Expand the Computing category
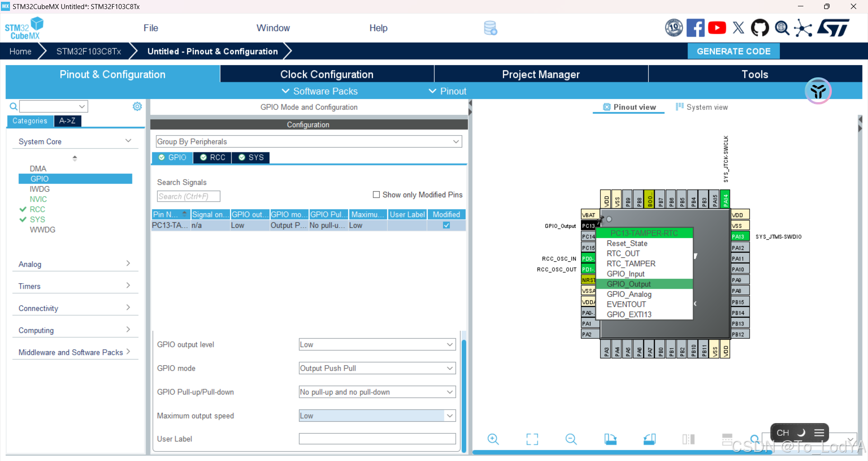The width and height of the screenshot is (868, 461). click(x=75, y=330)
